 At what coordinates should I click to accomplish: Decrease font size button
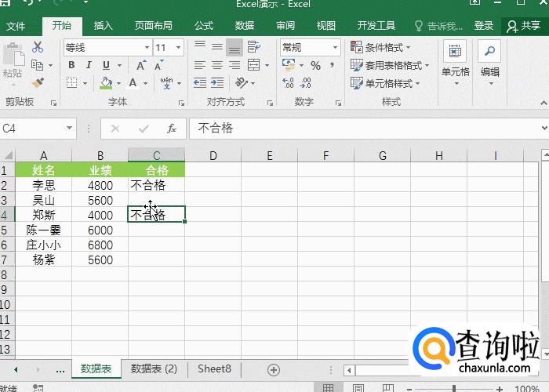158,65
